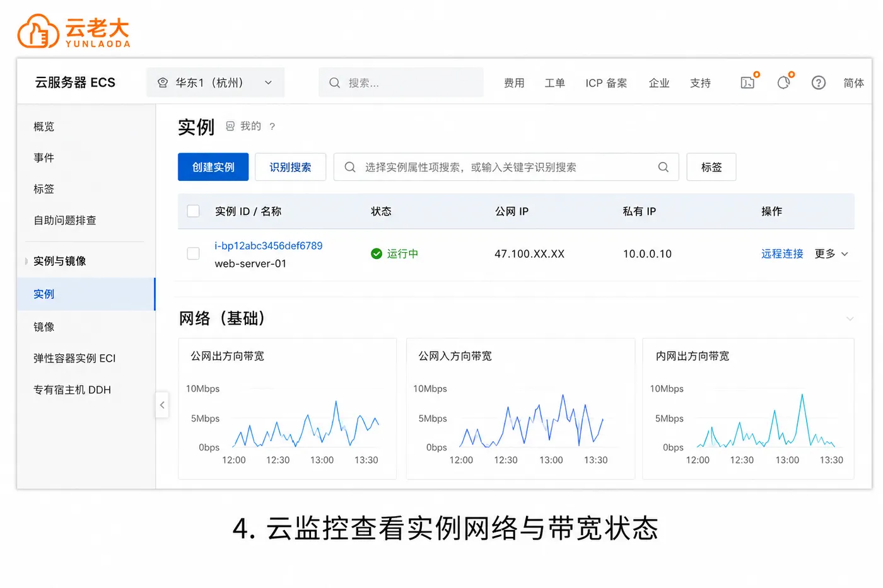Image resolution: width=883 pixels, height=588 pixels.
Task: Click the instance ID i-bp12abc3456def6789 link
Action: 268,246
